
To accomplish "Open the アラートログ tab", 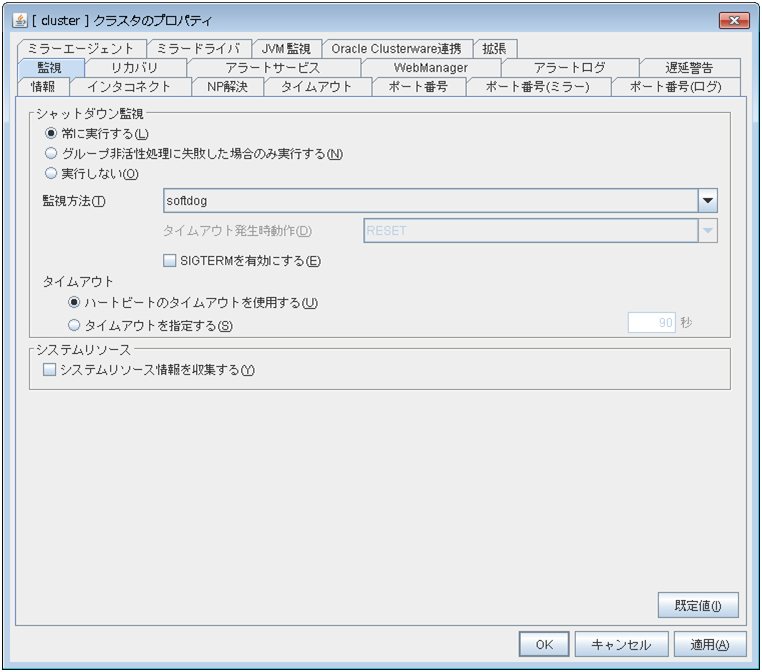I will click(570, 68).
